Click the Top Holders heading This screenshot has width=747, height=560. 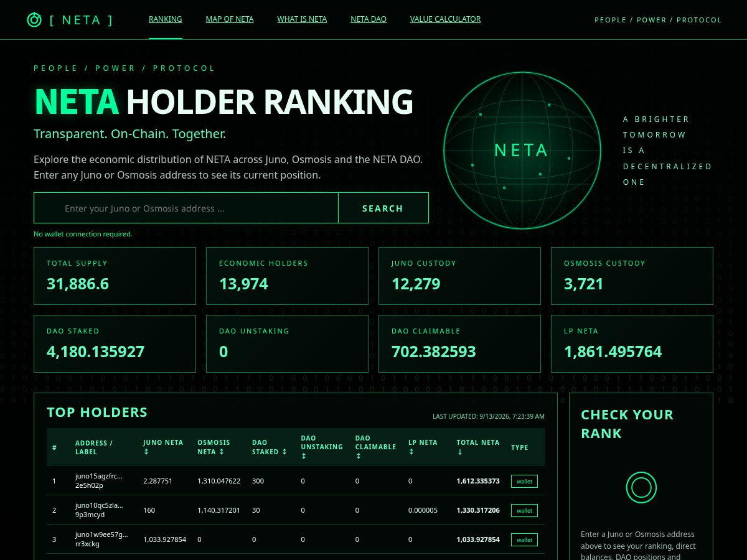coord(97,412)
